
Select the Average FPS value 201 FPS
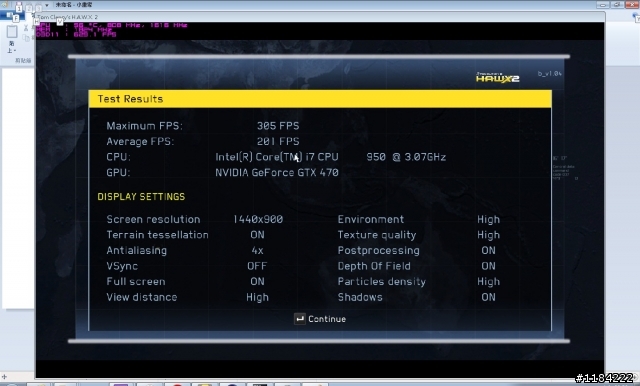tap(278, 142)
